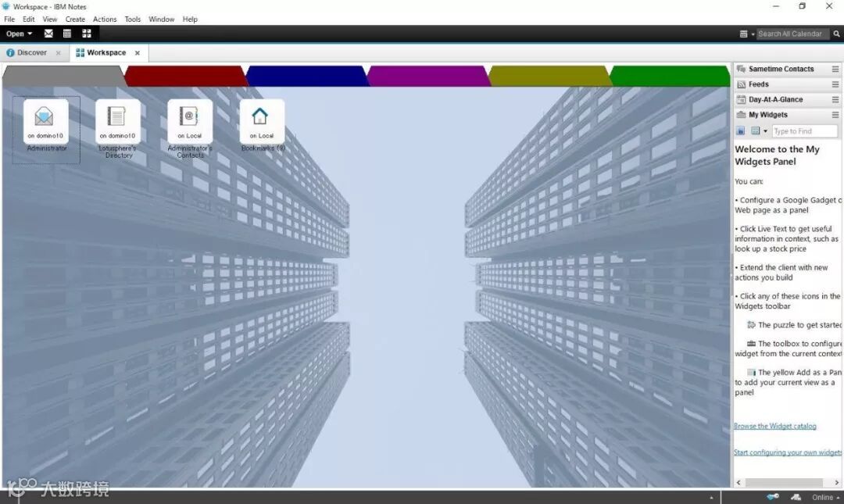This screenshot has width=844, height=504.
Task: Open the Tools menu
Action: click(132, 19)
